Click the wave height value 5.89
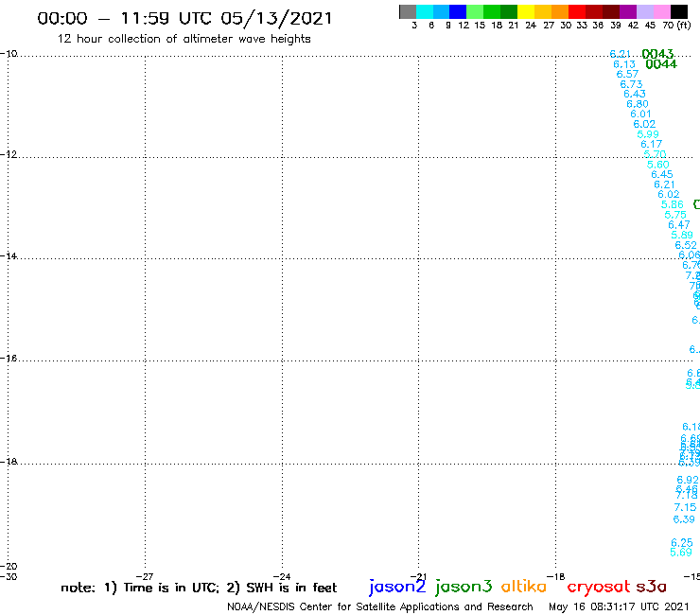Viewport: 700px width, 615px height. (x=682, y=235)
